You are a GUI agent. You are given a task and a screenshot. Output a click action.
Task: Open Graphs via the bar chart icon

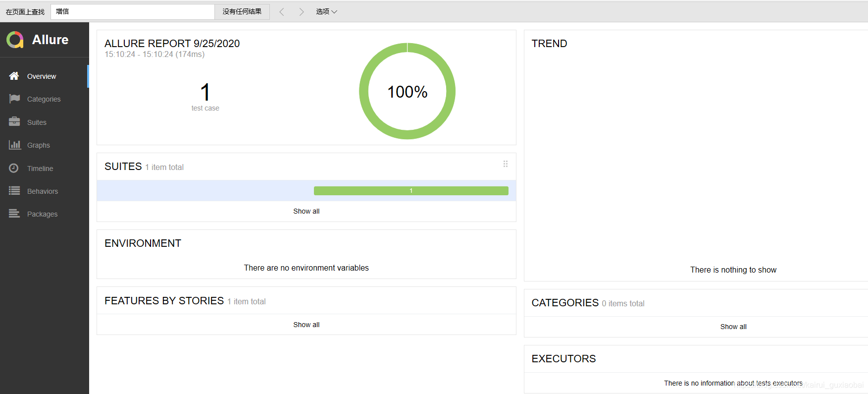click(x=15, y=145)
